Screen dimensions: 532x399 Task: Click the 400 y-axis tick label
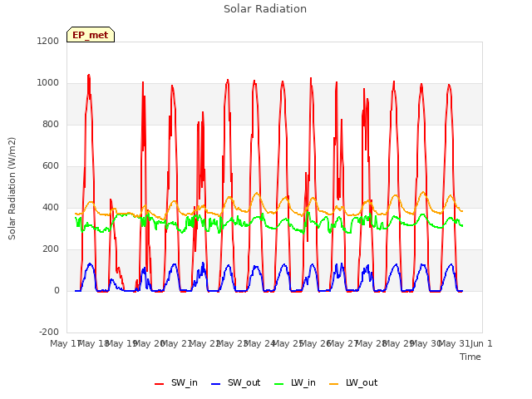(51, 208)
